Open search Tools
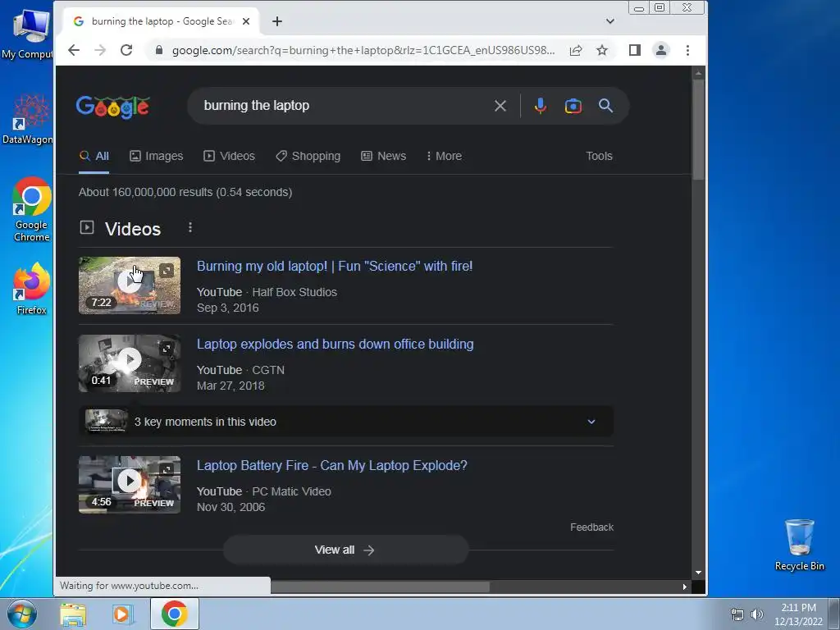 coord(599,156)
